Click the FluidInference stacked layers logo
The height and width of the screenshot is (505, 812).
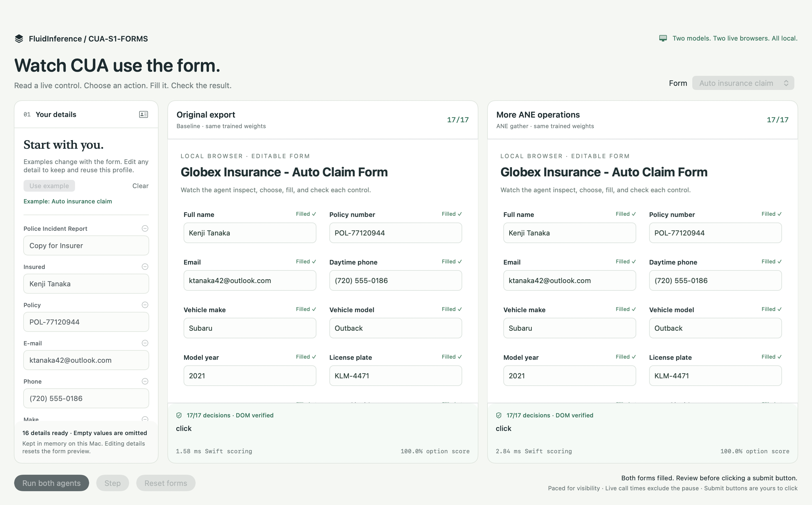pos(19,39)
